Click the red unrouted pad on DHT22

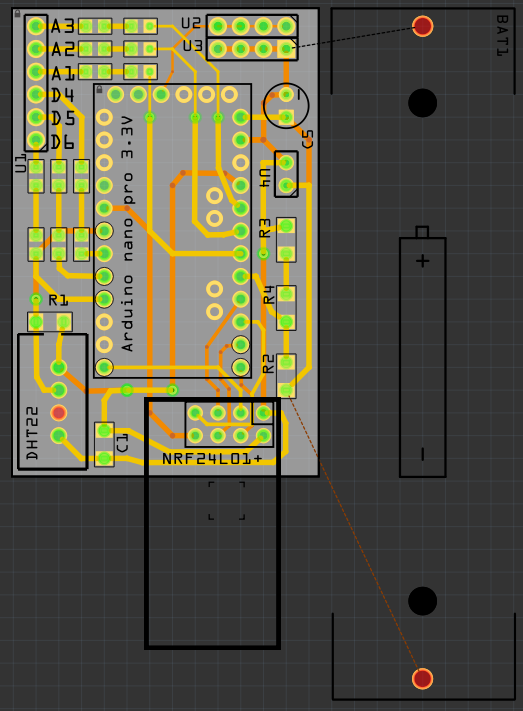pyautogui.click(x=59, y=413)
